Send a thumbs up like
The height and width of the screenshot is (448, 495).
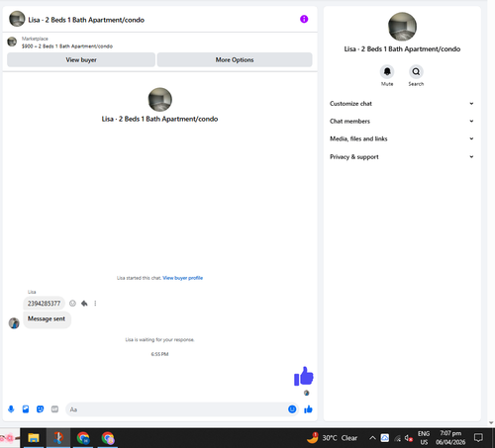[x=308, y=409]
